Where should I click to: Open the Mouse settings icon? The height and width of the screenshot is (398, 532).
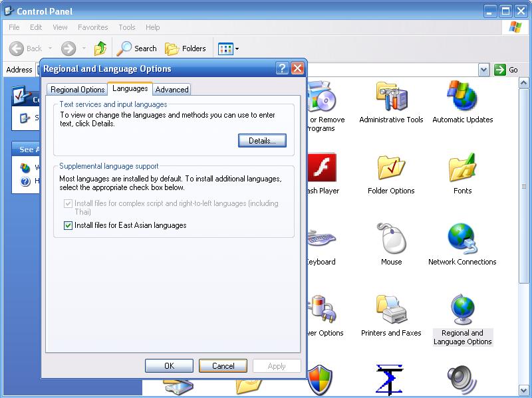click(391, 241)
